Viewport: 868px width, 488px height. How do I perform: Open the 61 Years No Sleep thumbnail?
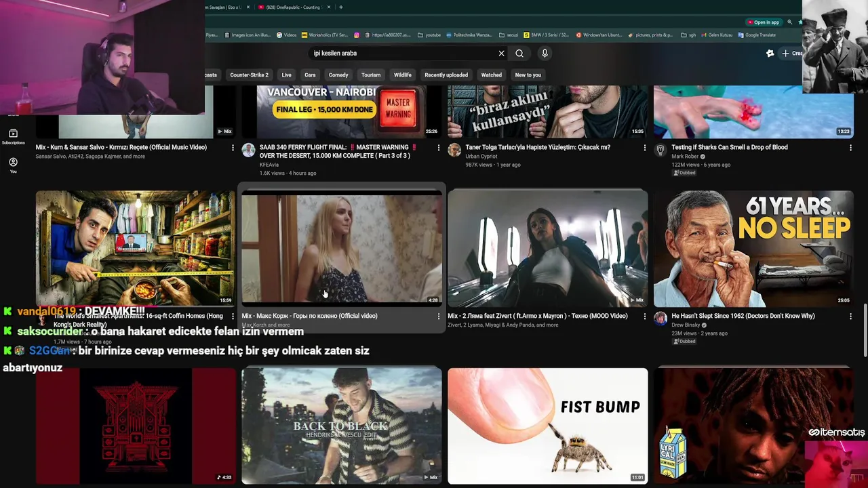(753, 249)
